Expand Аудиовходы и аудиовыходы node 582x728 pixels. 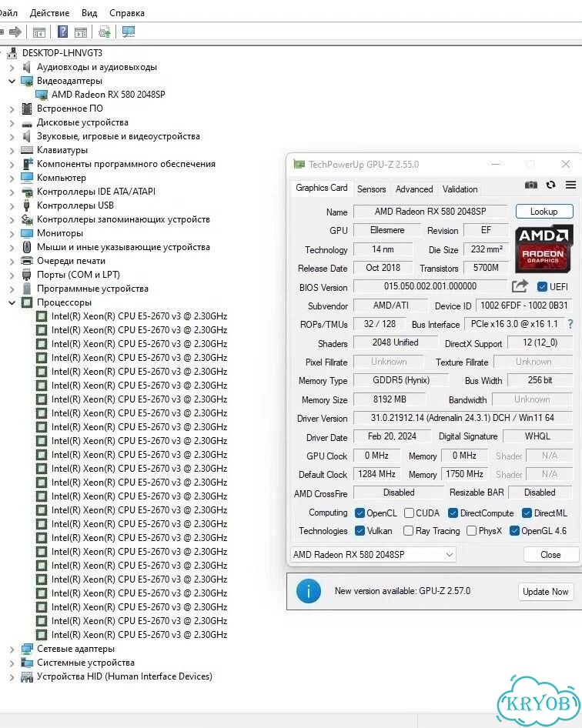pyautogui.click(x=12, y=67)
